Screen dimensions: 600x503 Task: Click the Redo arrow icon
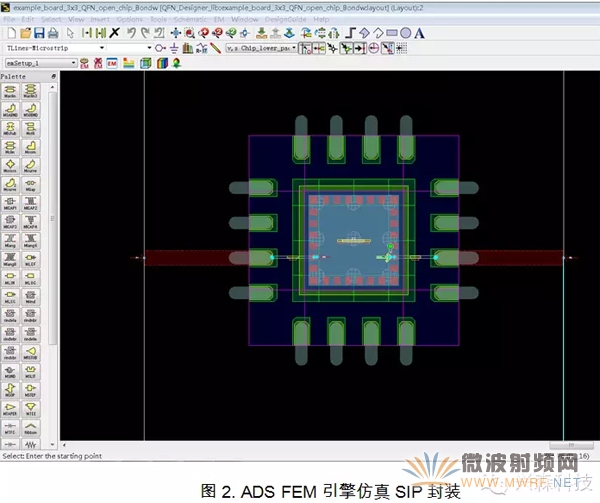click(x=145, y=33)
